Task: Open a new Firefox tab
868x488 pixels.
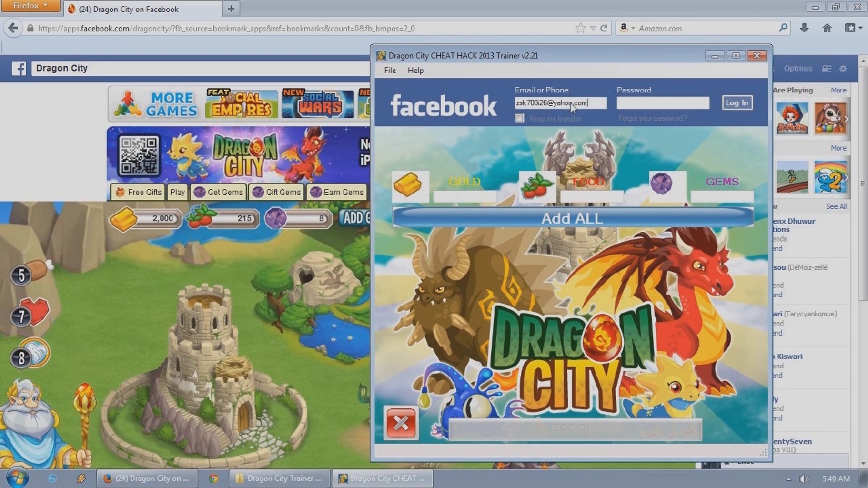Action: click(231, 9)
